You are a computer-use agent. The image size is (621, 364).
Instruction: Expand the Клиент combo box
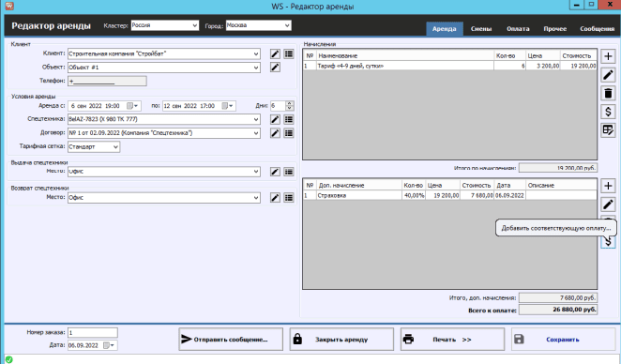(256, 53)
